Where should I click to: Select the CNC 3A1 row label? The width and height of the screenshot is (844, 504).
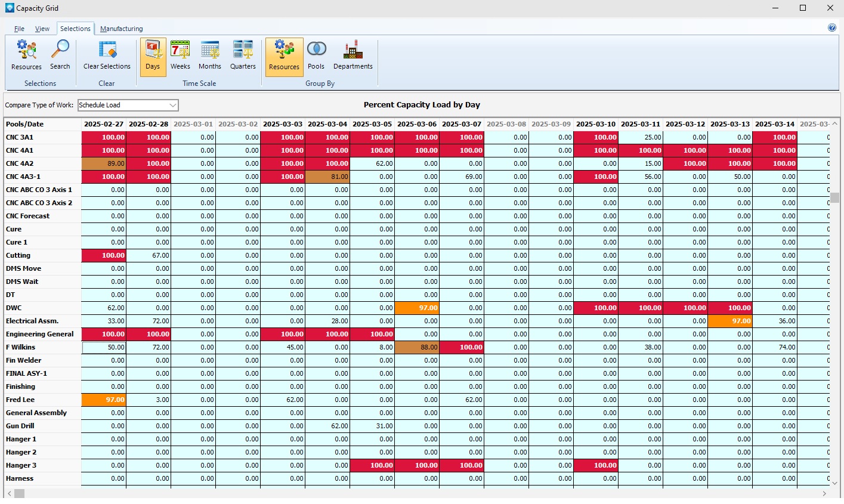point(43,137)
